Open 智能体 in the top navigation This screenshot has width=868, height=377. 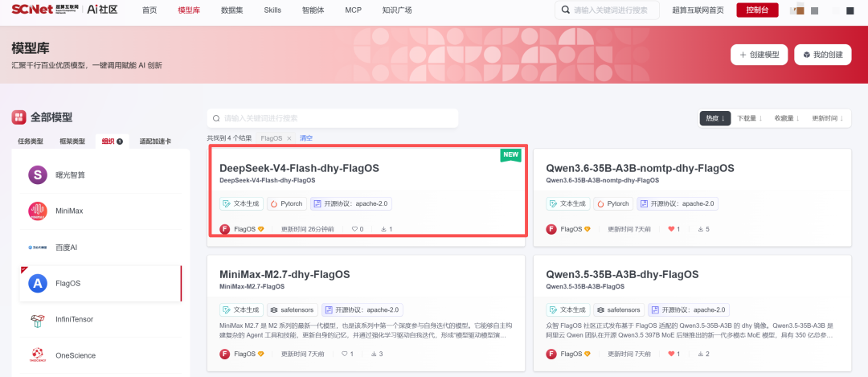tap(313, 10)
